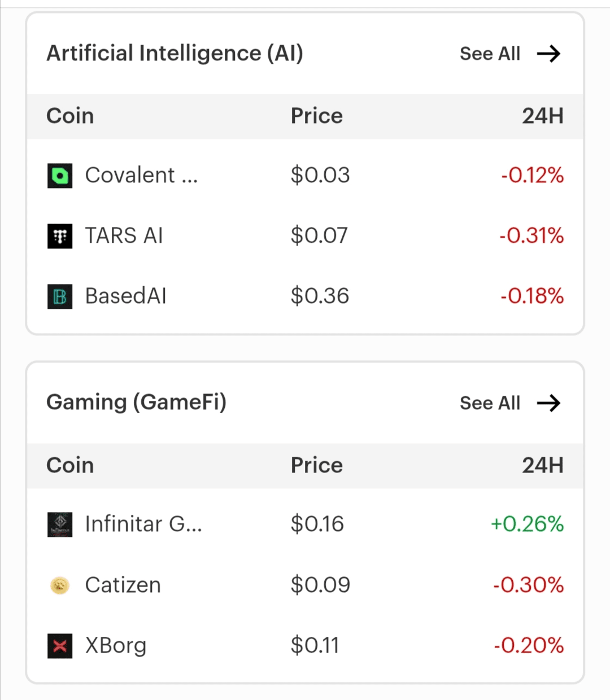Click arrow next to GameFi See All
Image resolution: width=610 pixels, height=700 pixels.
[x=548, y=403]
